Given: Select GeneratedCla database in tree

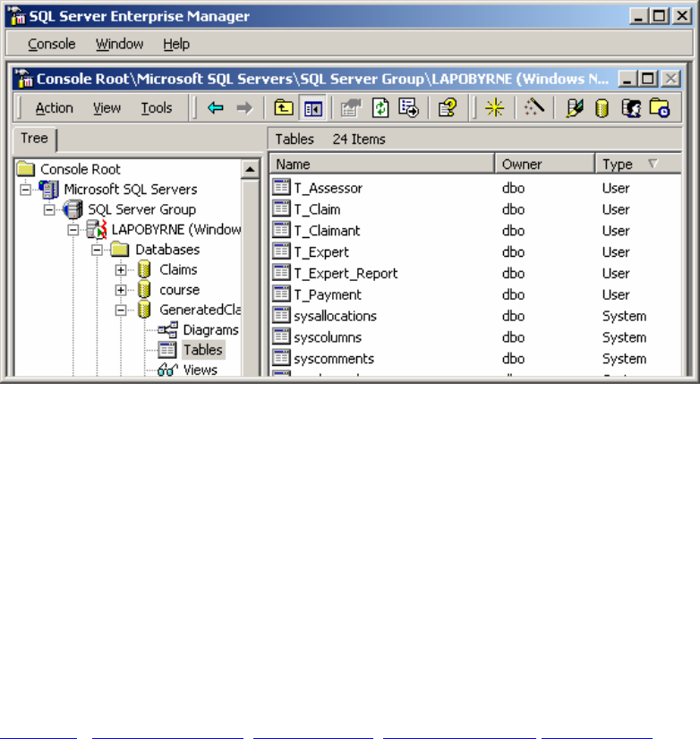Looking at the screenshot, I should (x=200, y=310).
